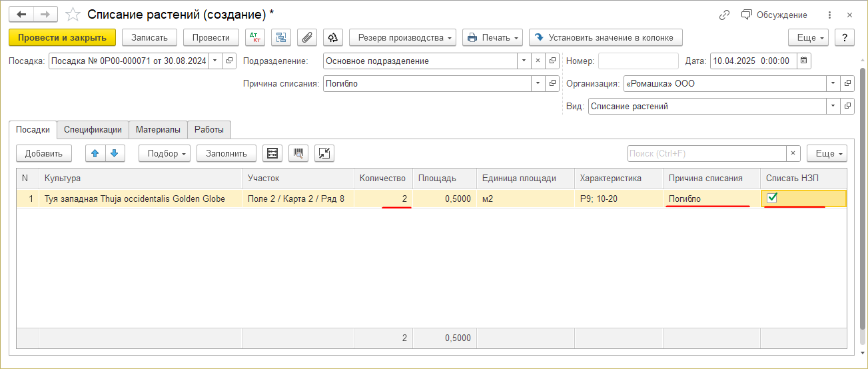Click the barcode scan icon in table toolbar

pos(298,153)
